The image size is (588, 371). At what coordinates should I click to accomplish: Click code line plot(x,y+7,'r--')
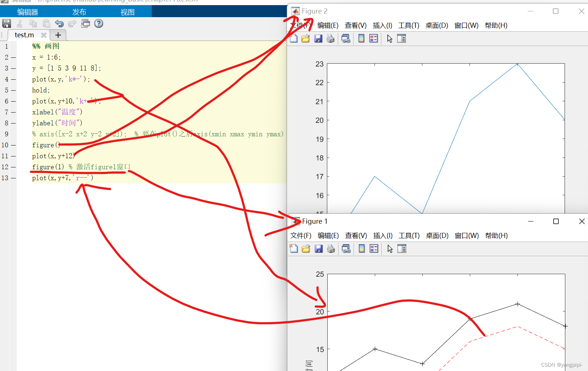tap(63, 178)
